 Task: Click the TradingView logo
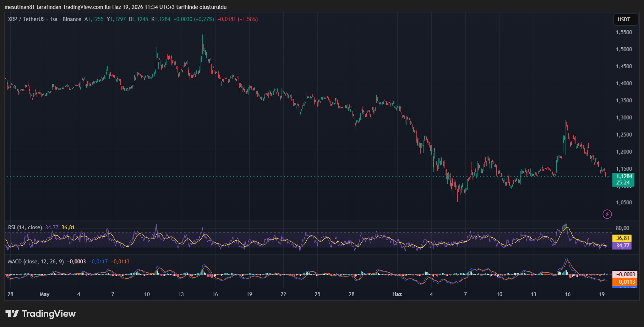[40, 313]
